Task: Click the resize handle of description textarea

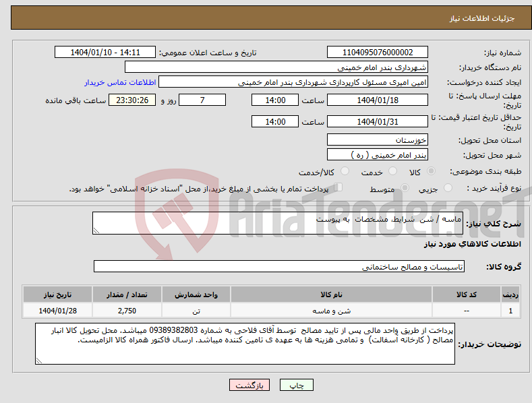Action: click(x=96, y=230)
